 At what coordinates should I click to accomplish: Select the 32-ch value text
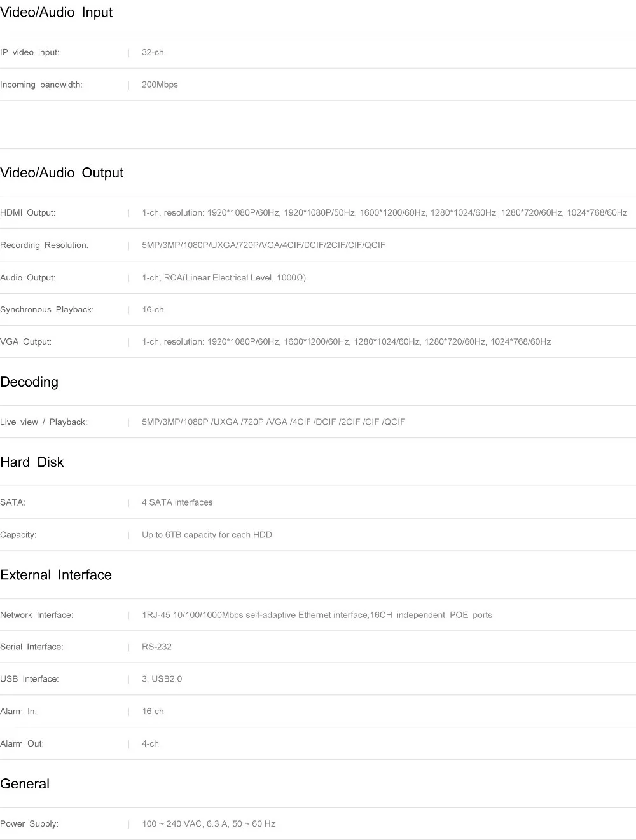tap(153, 53)
